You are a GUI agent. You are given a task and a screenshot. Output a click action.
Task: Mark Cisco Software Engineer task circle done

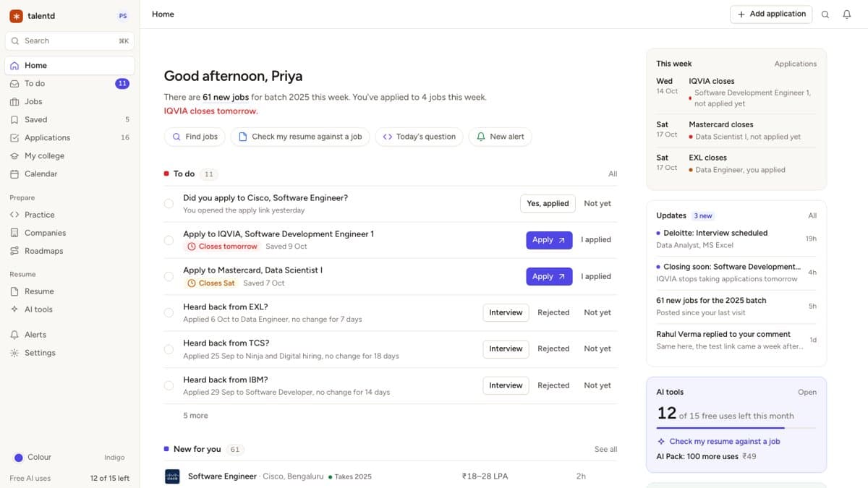[169, 204]
